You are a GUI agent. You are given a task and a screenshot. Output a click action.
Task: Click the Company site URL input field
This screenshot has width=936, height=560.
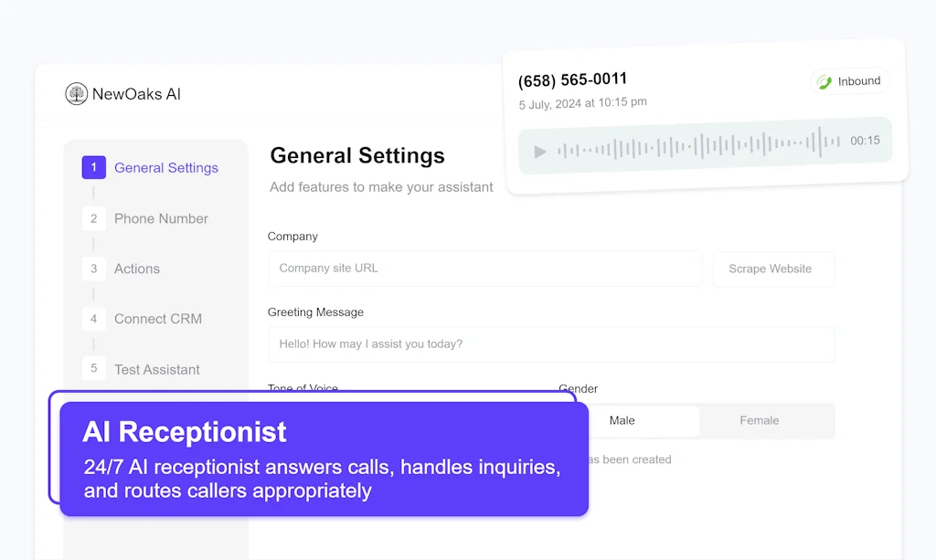[x=484, y=269]
